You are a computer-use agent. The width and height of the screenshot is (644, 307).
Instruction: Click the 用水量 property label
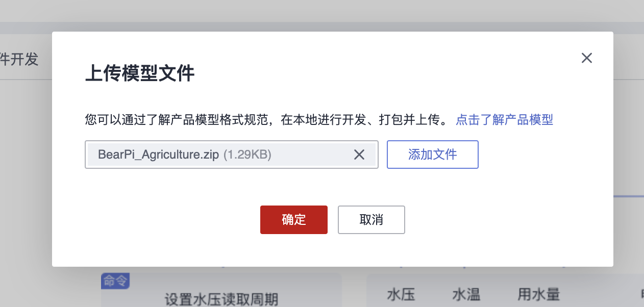tap(539, 295)
